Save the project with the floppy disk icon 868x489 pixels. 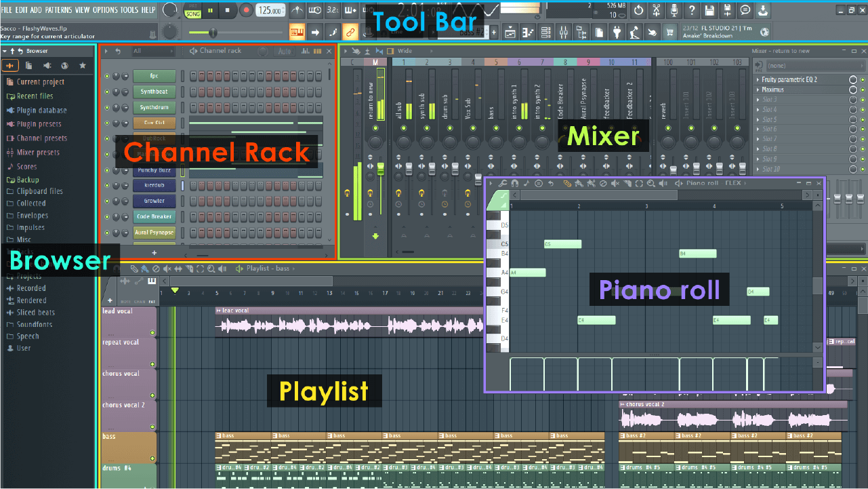[709, 10]
